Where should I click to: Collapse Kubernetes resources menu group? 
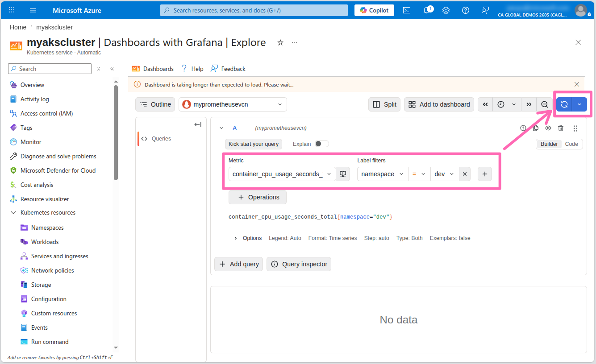(x=13, y=213)
